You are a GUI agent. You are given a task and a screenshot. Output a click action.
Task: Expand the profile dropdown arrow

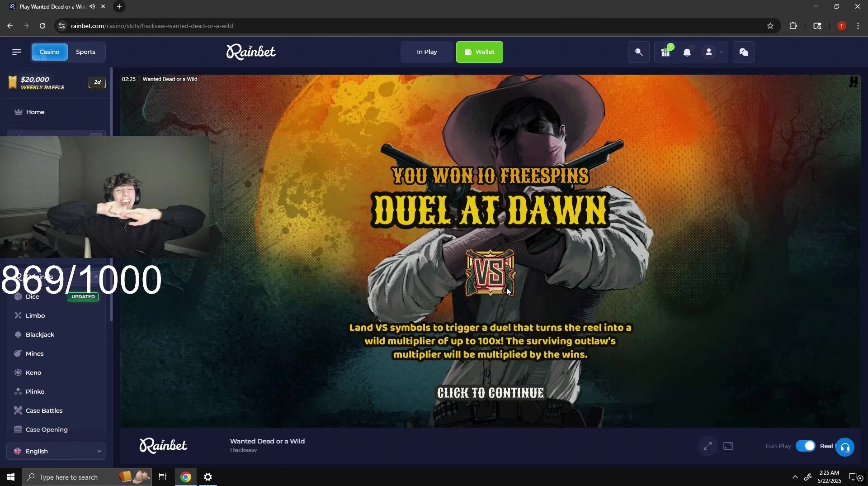click(722, 52)
